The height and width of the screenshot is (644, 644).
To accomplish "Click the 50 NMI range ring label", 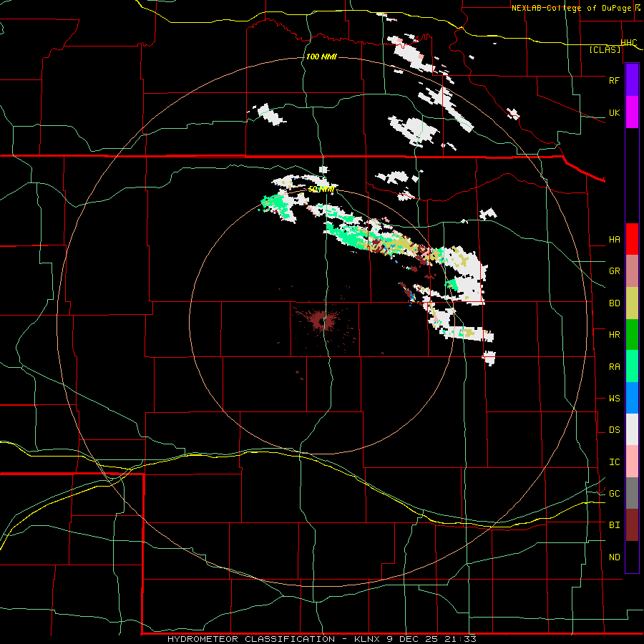I will coord(321,190).
